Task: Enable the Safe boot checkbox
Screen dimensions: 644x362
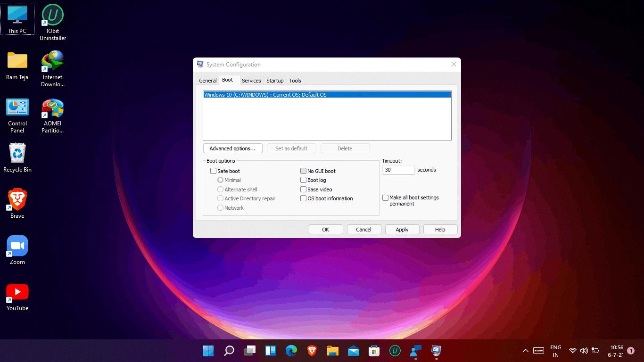Action: 214,171
